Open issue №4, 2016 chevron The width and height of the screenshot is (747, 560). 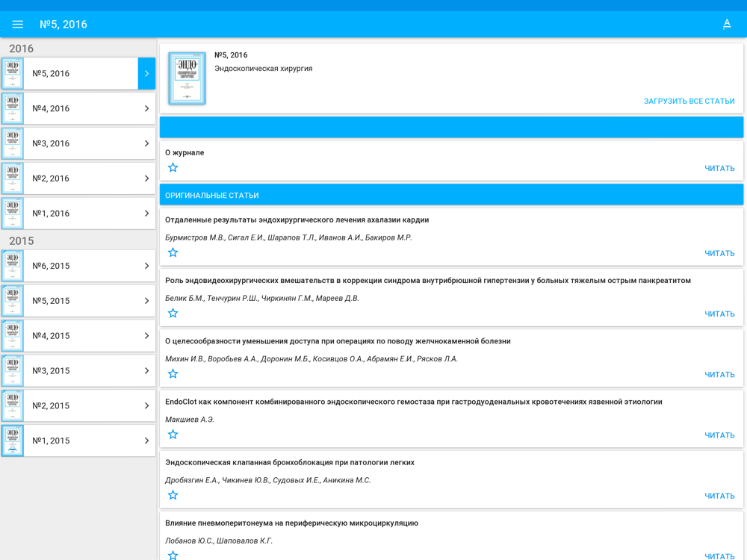pyautogui.click(x=146, y=108)
